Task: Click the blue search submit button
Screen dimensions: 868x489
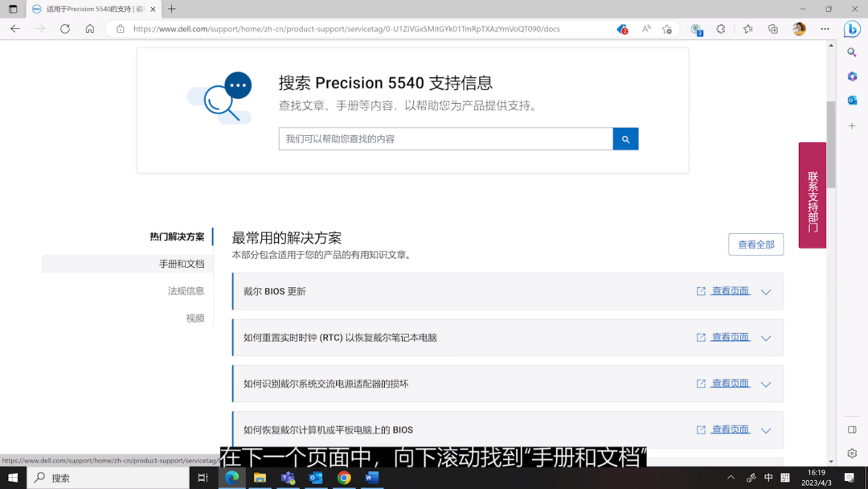Action: tap(625, 139)
